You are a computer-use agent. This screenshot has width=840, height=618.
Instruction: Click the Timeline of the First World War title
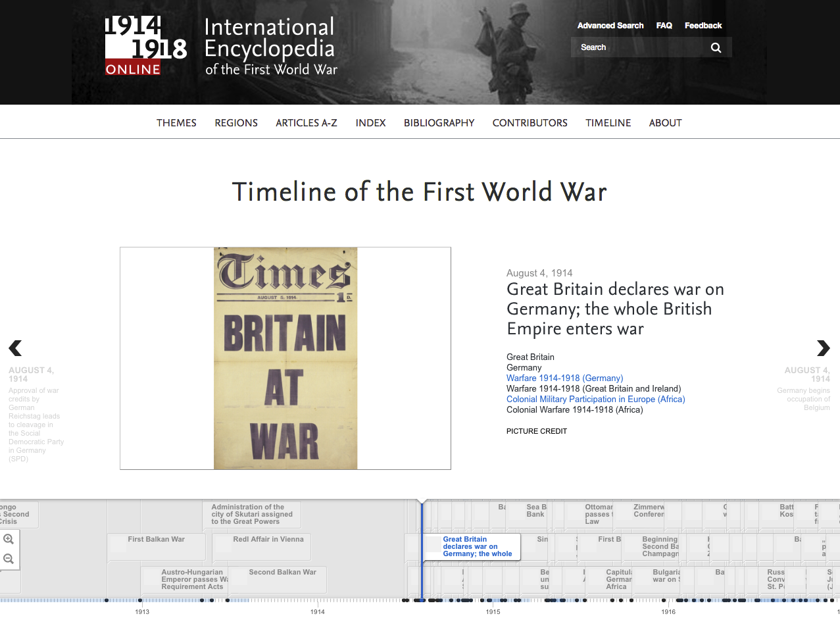pyautogui.click(x=420, y=192)
